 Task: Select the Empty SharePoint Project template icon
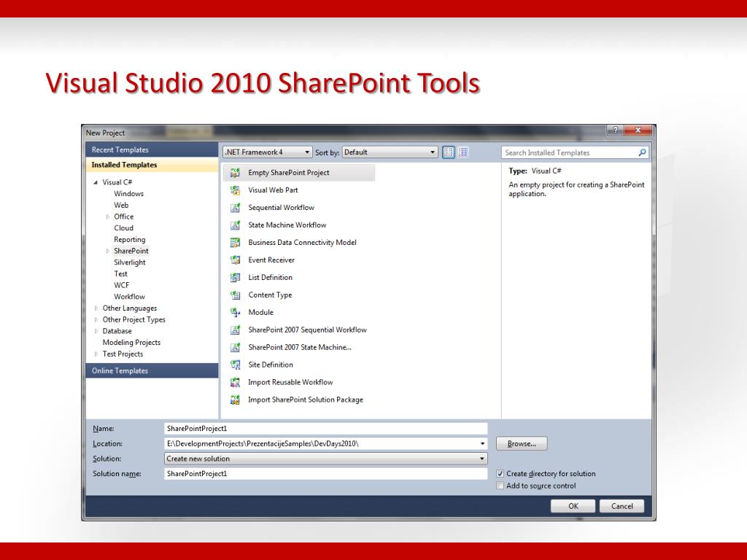click(x=235, y=173)
